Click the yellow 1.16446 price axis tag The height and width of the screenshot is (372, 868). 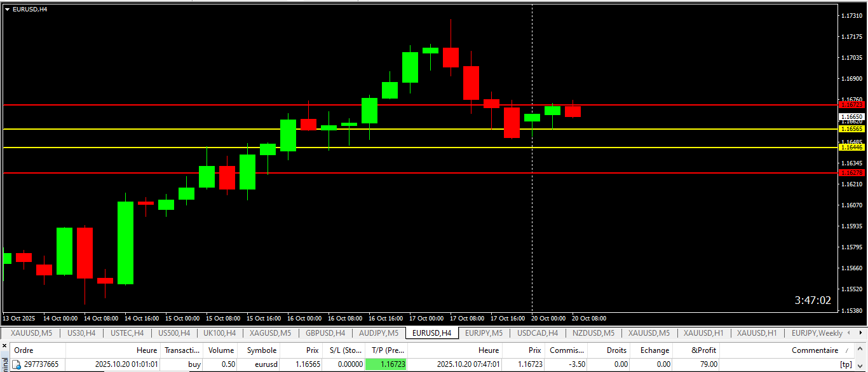click(x=851, y=148)
